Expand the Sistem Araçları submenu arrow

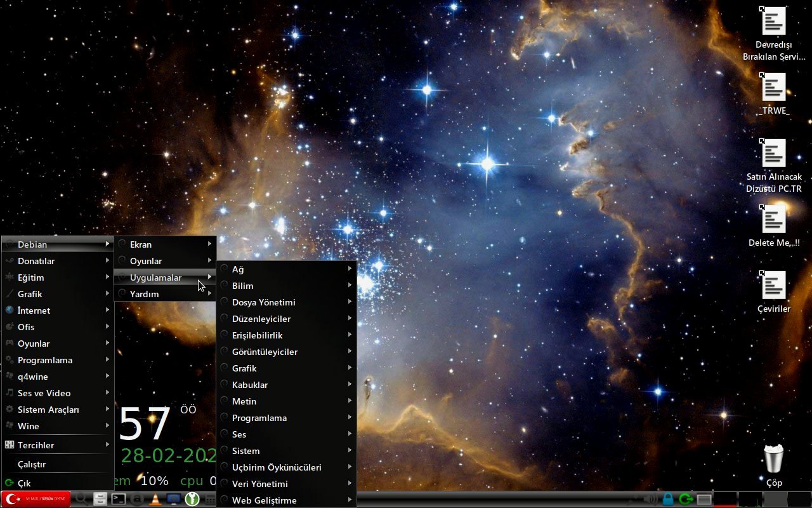[x=108, y=410]
